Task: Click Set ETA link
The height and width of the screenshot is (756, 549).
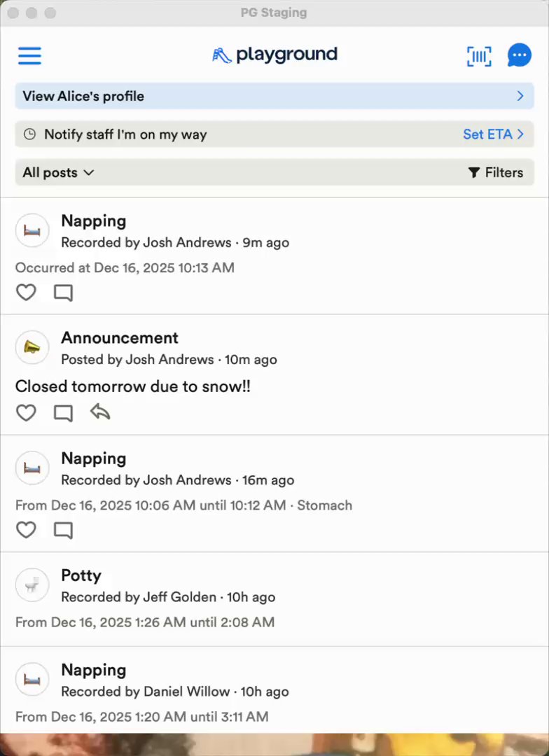Action: tap(493, 134)
